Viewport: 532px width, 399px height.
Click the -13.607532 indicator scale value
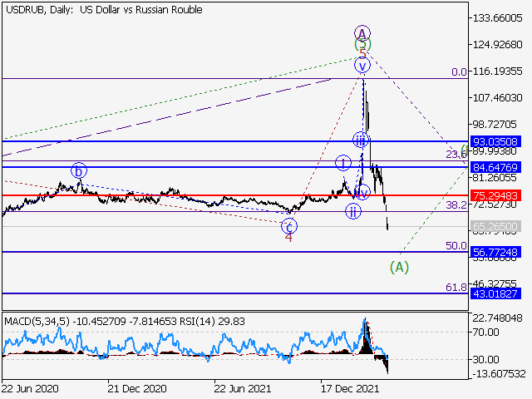499,374
